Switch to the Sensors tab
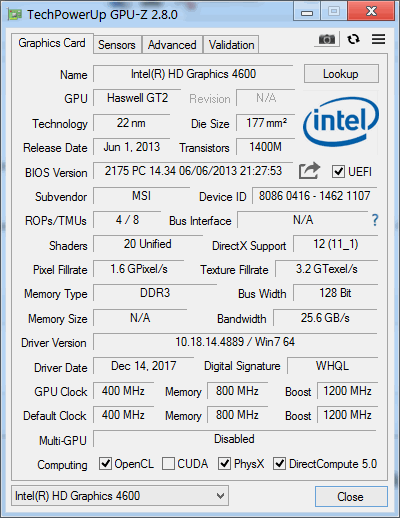Image resolution: width=400 pixels, height=518 pixels. 117,45
